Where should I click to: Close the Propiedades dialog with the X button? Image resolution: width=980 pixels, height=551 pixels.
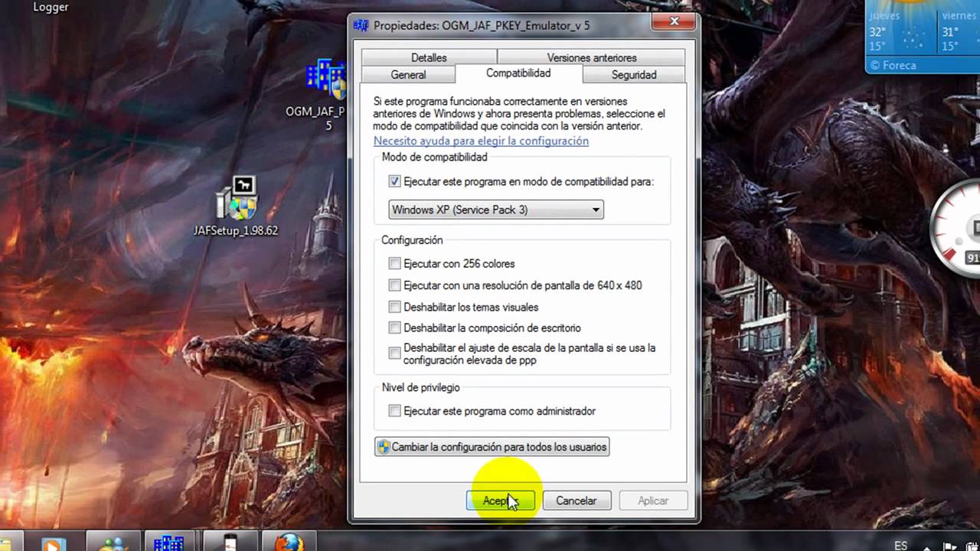[675, 22]
